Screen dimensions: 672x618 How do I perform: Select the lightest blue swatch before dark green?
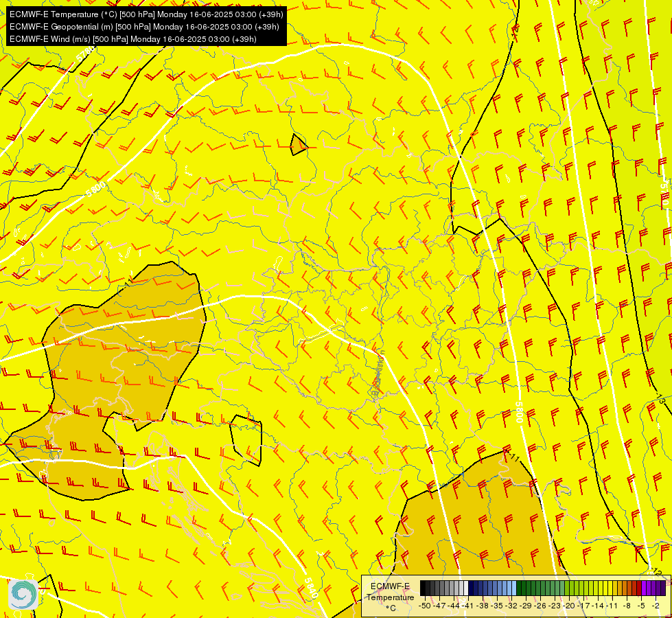point(514,588)
